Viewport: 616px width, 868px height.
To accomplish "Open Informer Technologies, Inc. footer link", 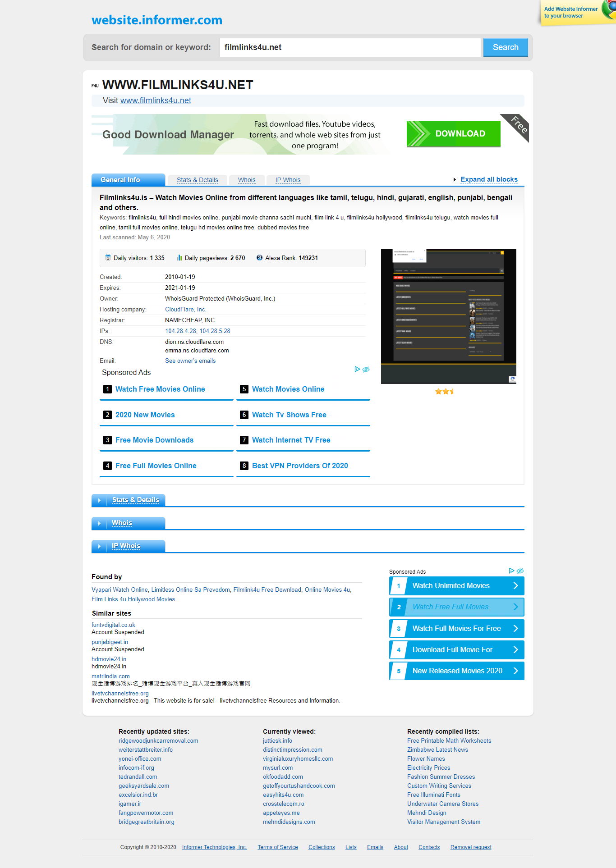I will [x=215, y=847].
